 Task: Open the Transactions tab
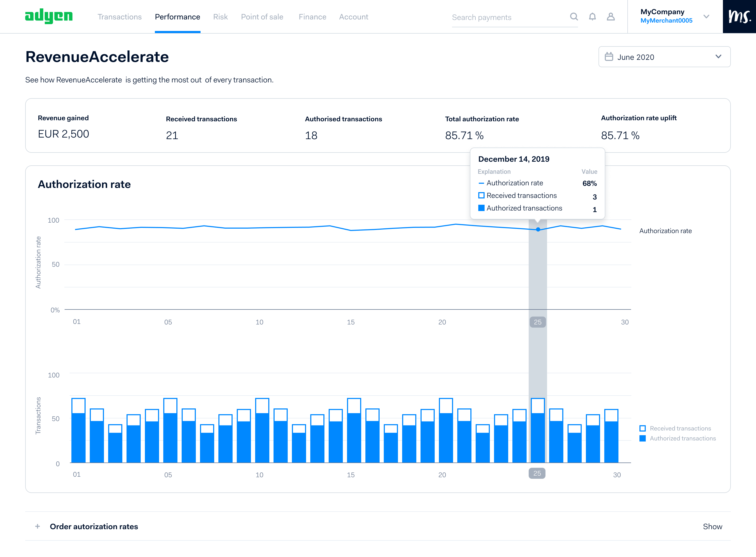[x=120, y=17]
